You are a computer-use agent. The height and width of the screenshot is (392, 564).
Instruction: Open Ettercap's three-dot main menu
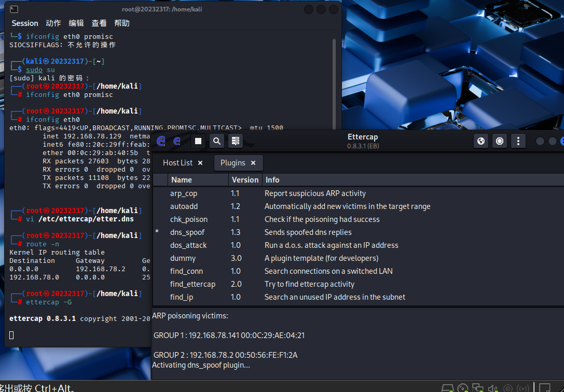[x=518, y=141]
